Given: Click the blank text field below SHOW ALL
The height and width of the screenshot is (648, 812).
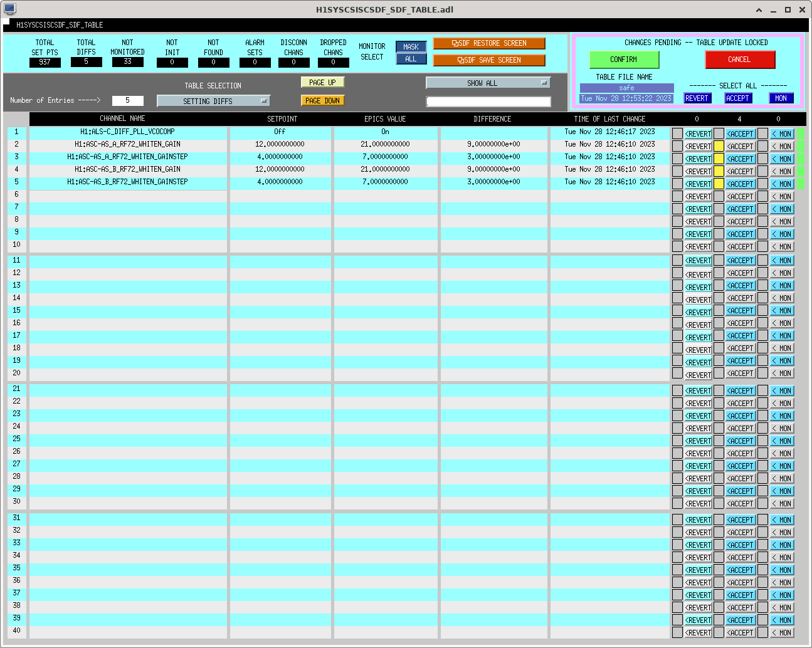Looking at the screenshot, I should click(x=488, y=102).
